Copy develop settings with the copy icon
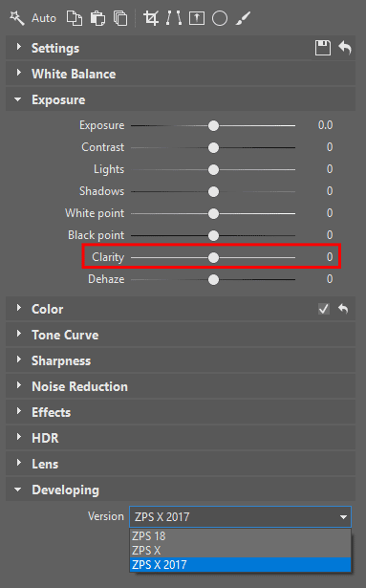 click(x=75, y=18)
